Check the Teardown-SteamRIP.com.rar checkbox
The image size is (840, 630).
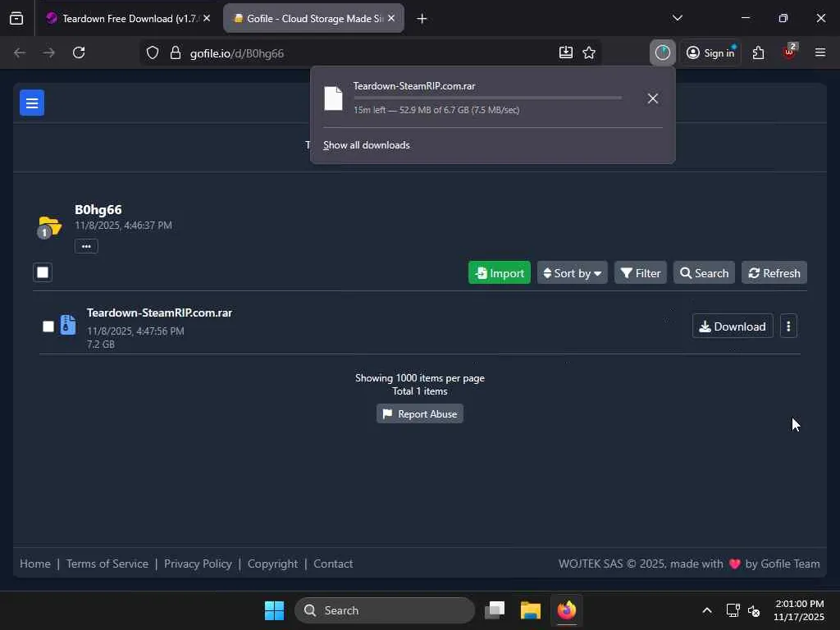(x=48, y=326)
